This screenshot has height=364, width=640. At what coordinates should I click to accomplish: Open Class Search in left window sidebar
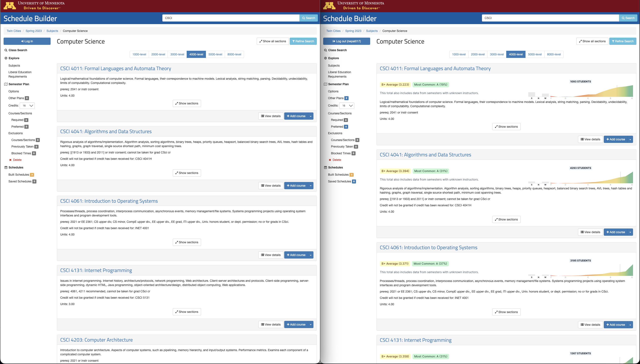pyautogui.click(x=16, y=50)
